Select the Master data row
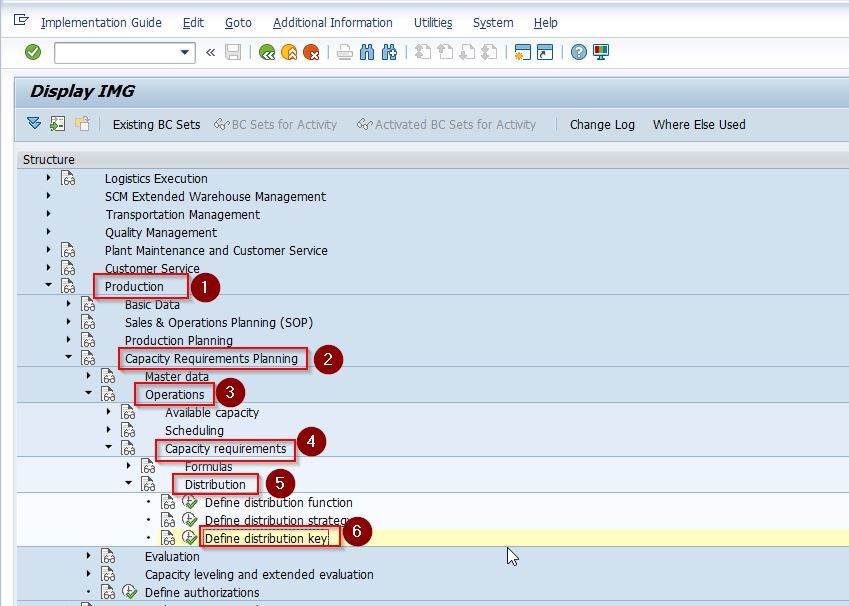 coord(177,376)
